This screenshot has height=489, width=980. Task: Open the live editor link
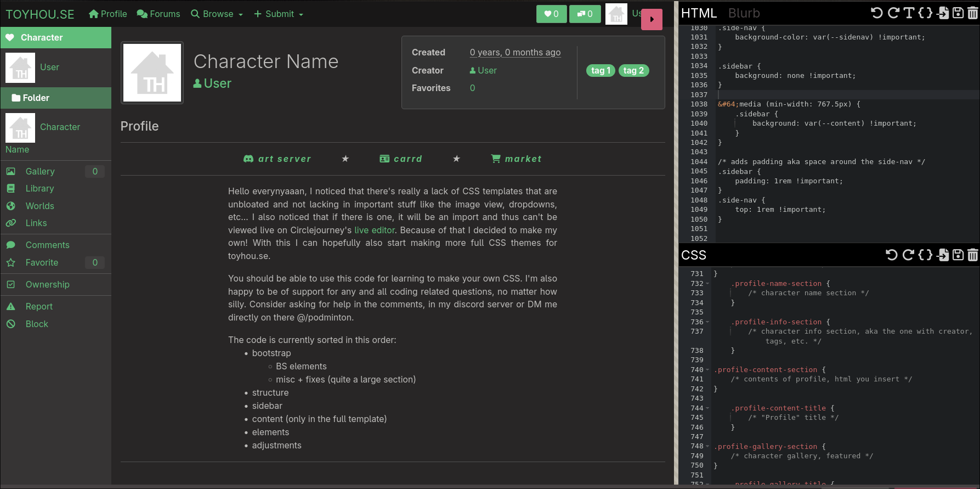(375, 230)
